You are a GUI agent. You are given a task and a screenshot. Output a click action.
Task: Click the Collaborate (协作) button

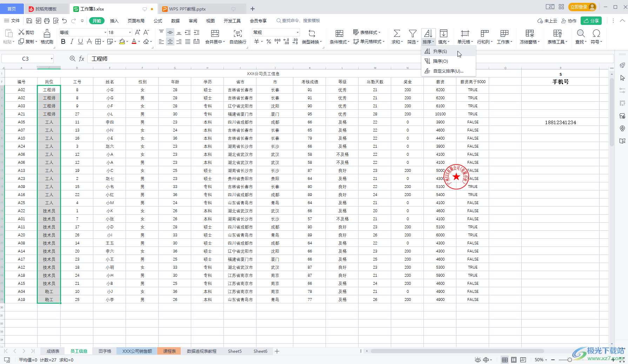(x=569, y=21)
